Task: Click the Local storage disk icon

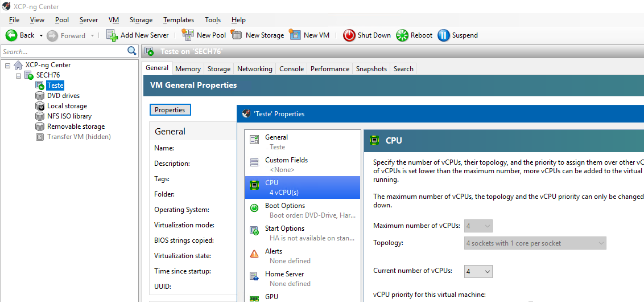Action: point(40,106)
